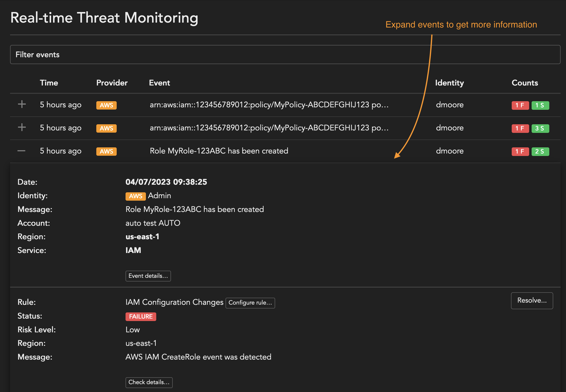566x392 pixels.
Task: Open the Event details view
Action: coord(148,276)
